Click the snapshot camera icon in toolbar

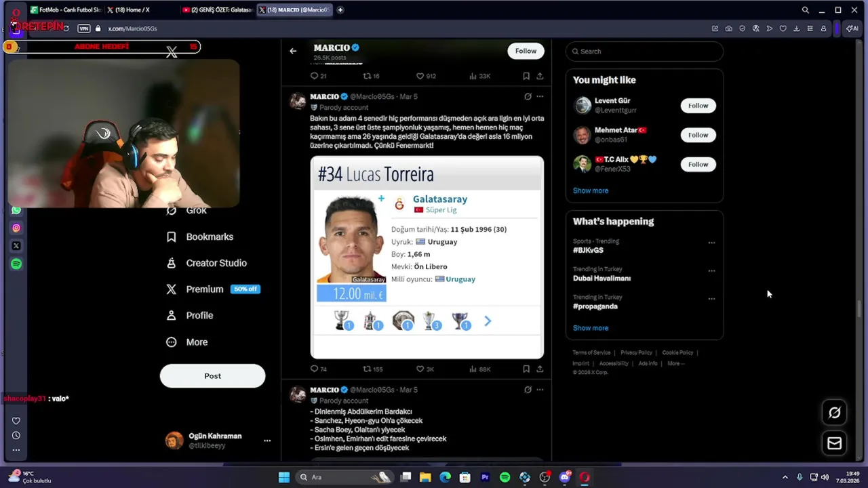(728, 28)
